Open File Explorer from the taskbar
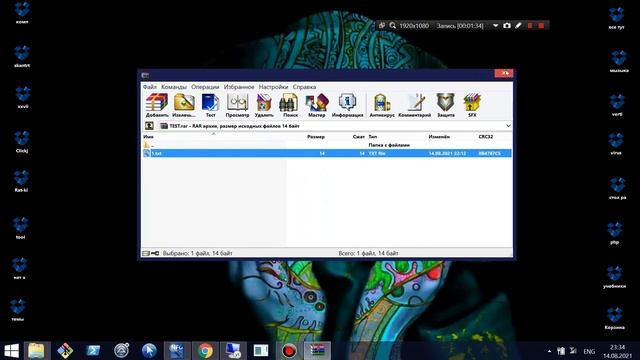 37,351
